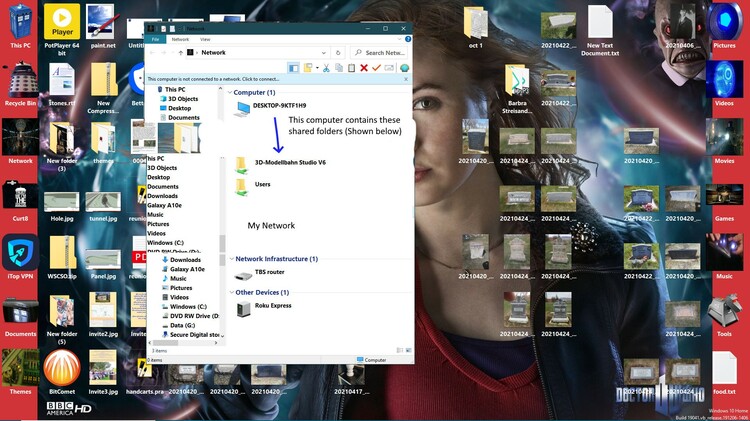Click the not connected to network notification
Image resolution: width=750 pixels, height=421 pixels.
tap(215, 79)
